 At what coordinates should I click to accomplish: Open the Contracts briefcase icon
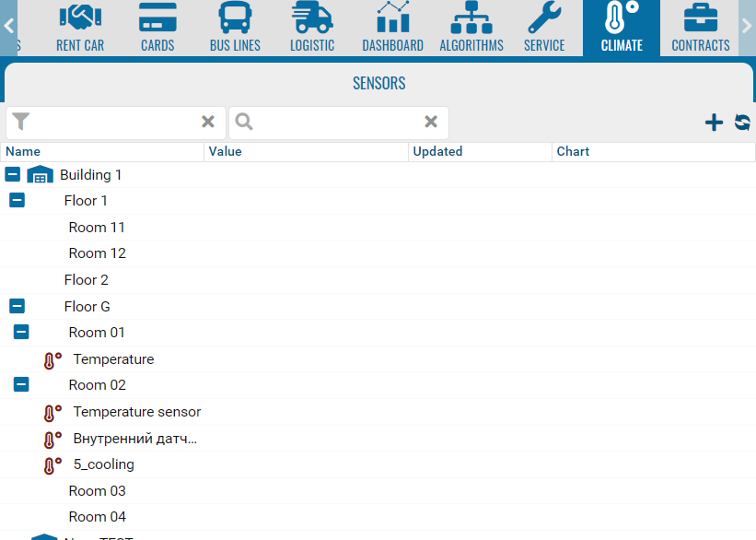click(701, 18)
